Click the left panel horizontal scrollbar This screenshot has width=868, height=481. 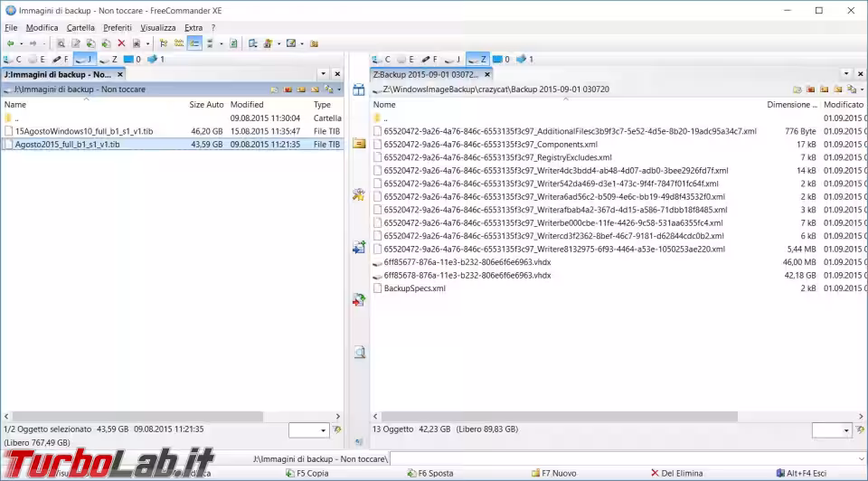pyautogui.click(x=136, y=417)
